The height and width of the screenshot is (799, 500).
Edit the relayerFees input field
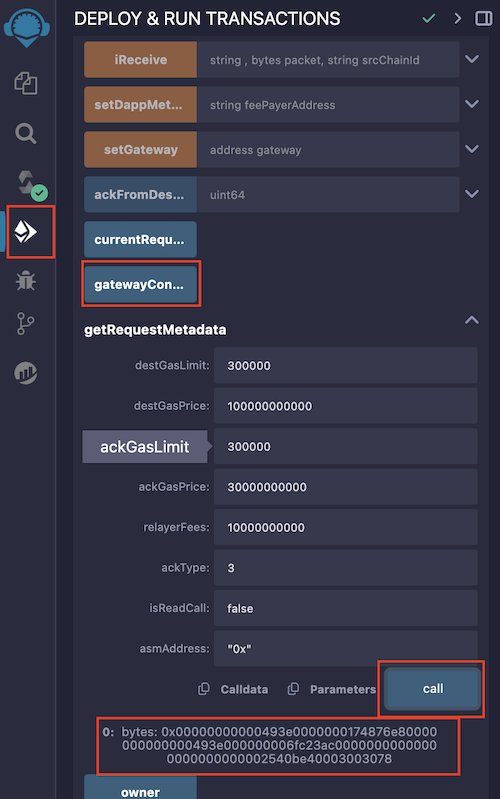pos(346,527)
